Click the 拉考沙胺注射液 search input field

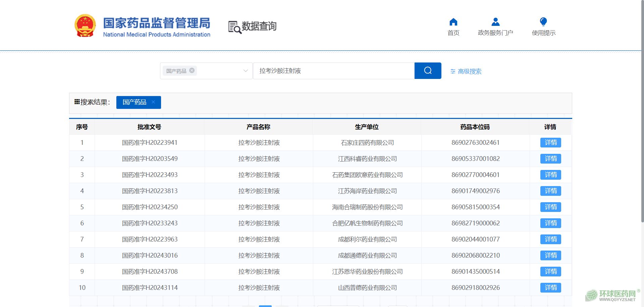[333, 71]
